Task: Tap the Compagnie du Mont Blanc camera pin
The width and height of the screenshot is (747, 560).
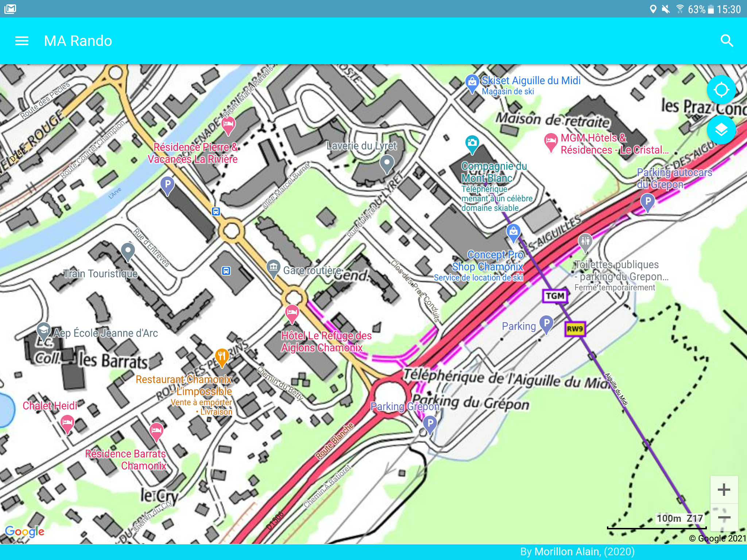Action: [472, 145]
